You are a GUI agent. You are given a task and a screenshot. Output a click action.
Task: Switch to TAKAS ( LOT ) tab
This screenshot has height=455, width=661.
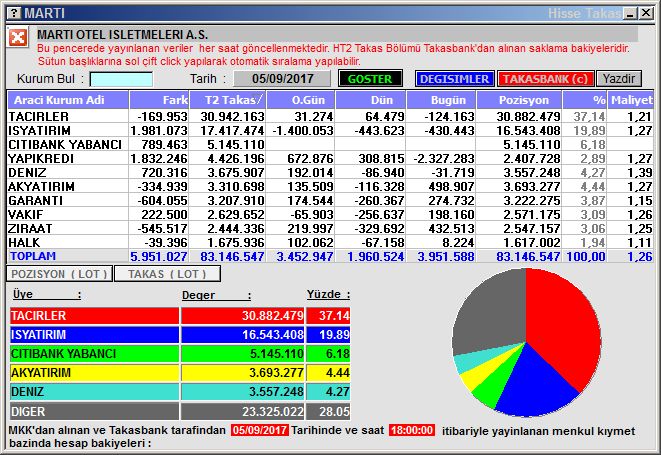[167, 274]
